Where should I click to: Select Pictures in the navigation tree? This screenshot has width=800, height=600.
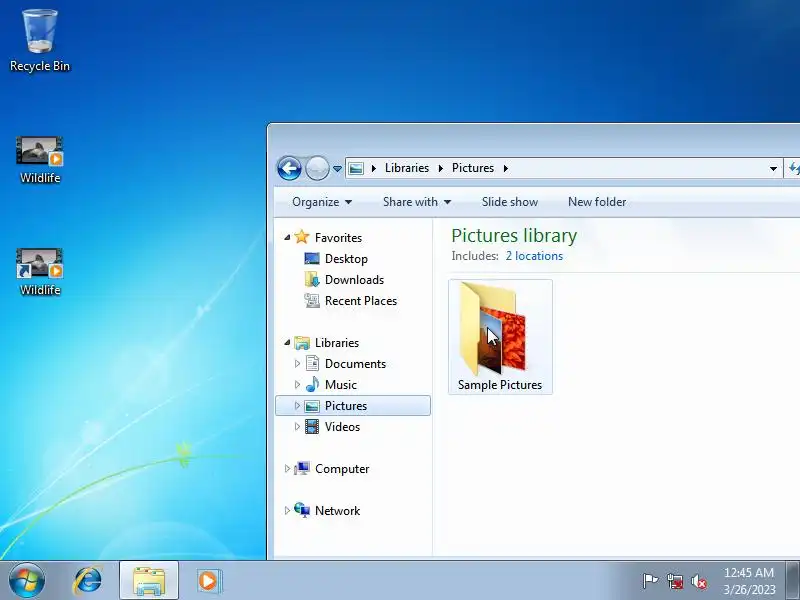coord(345,406)
